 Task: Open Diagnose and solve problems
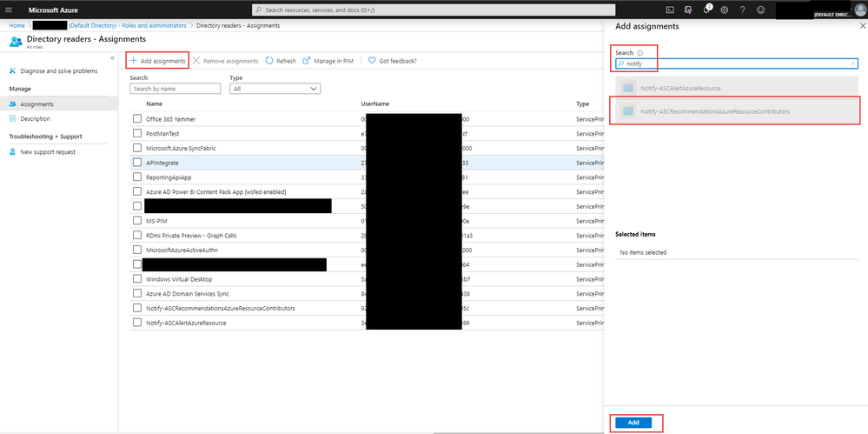pos(59,71)
